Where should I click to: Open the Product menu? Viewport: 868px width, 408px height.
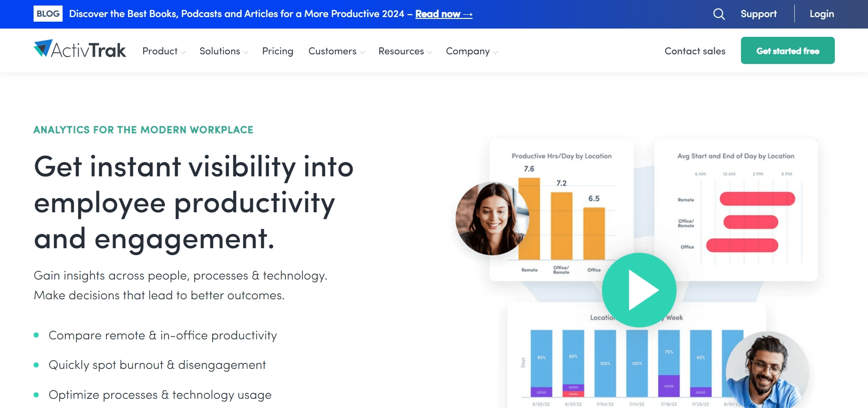160,51
